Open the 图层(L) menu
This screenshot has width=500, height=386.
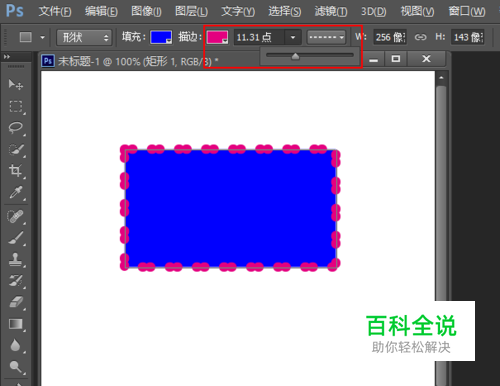point(192,11)
